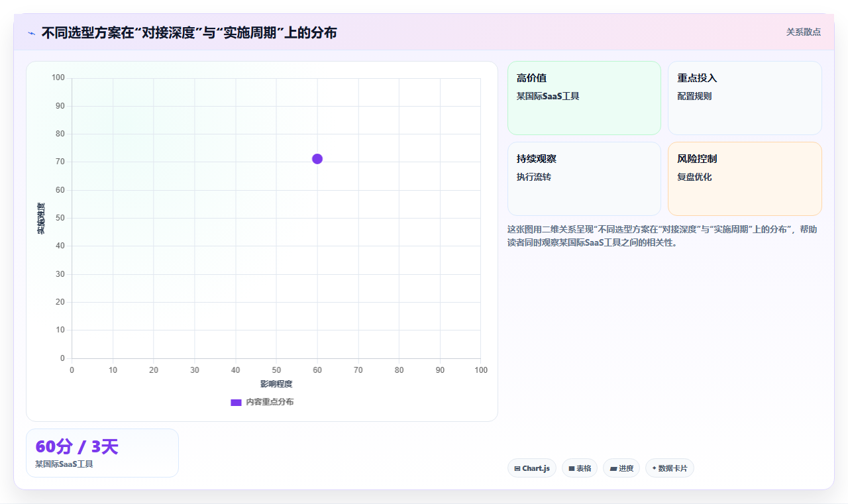Click 某国际SaaS工具 text in 高价值 card
This screenshot has height=504, width=848.
tap(548, 96)
